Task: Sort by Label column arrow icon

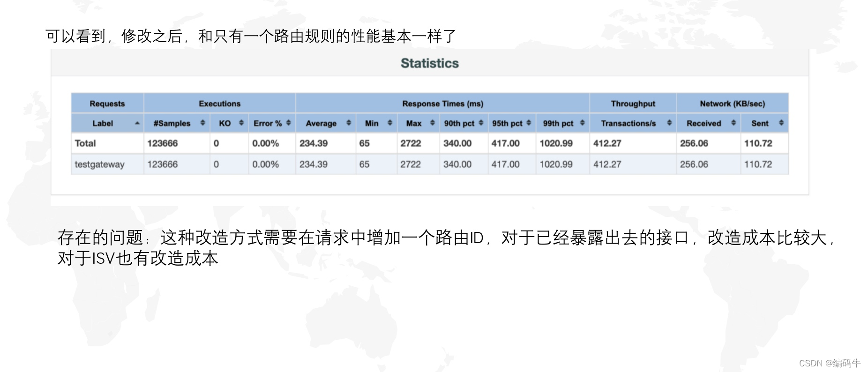Action: point(137,123)
